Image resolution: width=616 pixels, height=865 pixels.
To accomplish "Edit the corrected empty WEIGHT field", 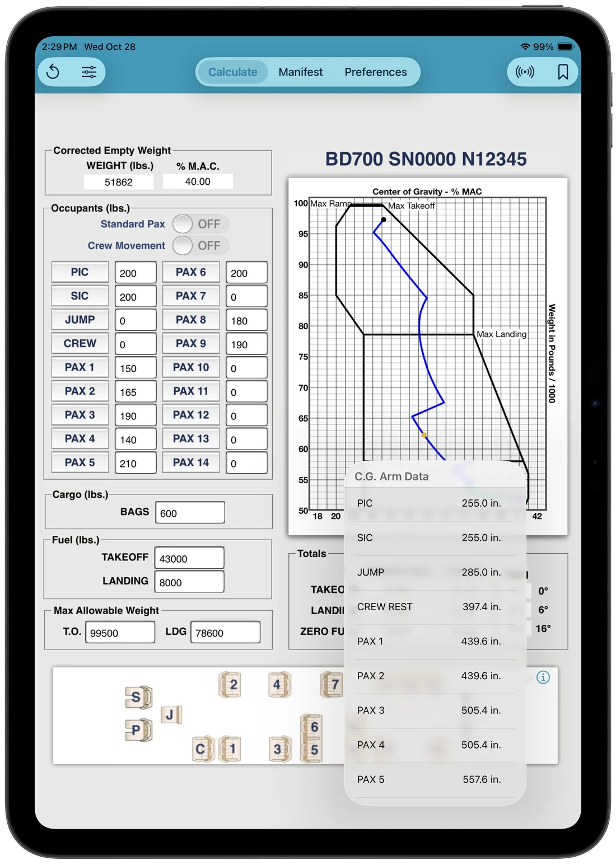I will tap(119, 182).
